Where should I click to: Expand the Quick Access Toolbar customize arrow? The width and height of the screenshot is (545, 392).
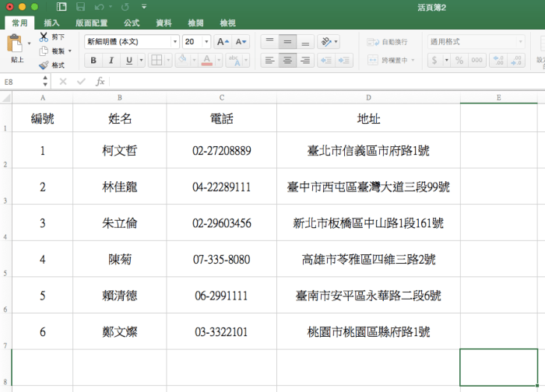(144, 7)
